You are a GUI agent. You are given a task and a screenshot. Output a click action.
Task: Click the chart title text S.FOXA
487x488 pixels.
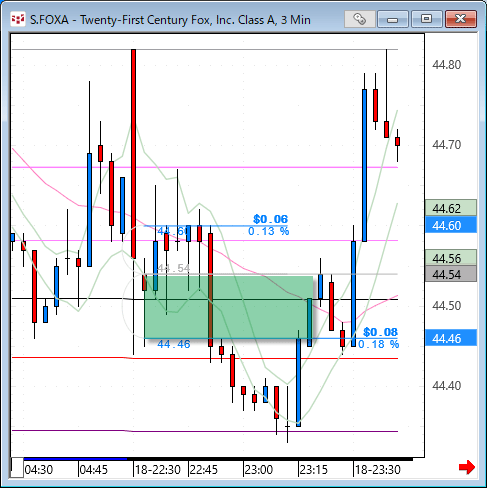(x=49, y=20)
